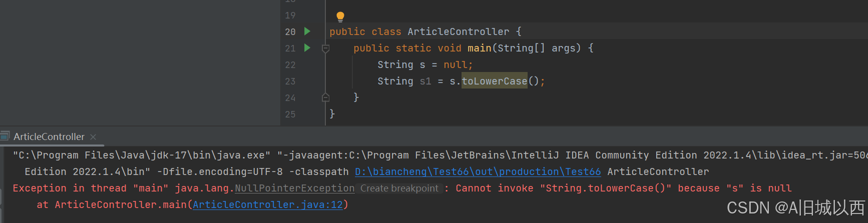Click line number 25 in the gutter
Viewport: 868px width, 223px height.
coord(290,114)
